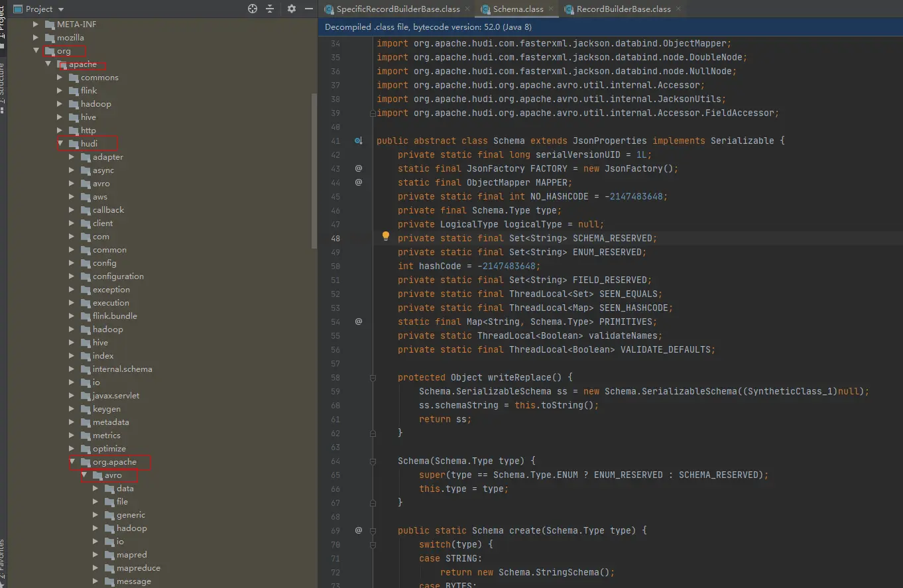This screenshot has height=588, width=903.
Task: Select the mapreduce package
Action: (138, 568)
